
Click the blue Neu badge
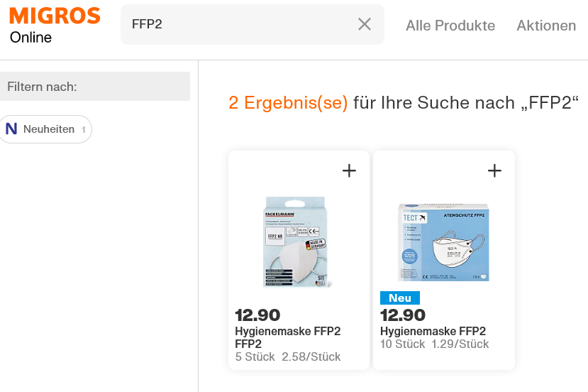(x=400, y=298)
